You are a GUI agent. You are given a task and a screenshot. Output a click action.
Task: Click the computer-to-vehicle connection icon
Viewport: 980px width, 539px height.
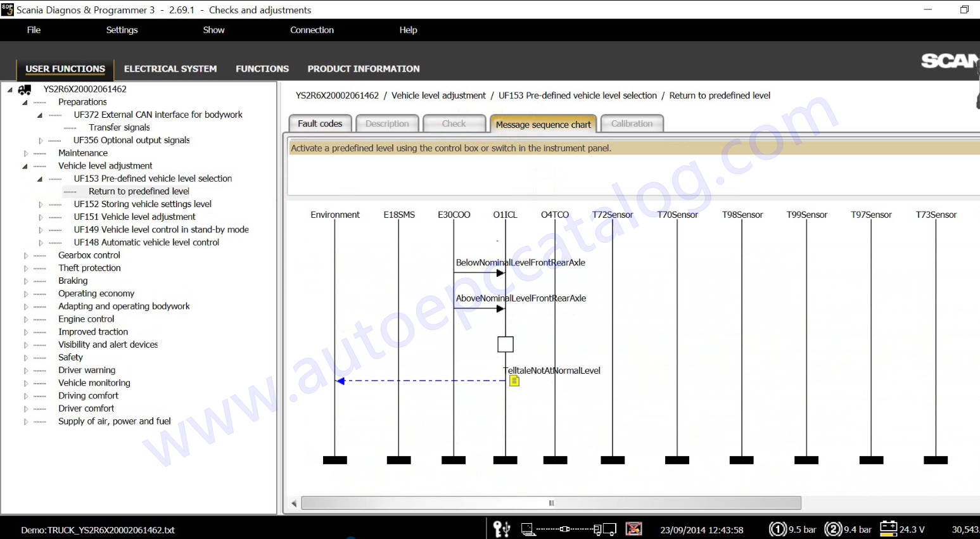click(568, 529)
